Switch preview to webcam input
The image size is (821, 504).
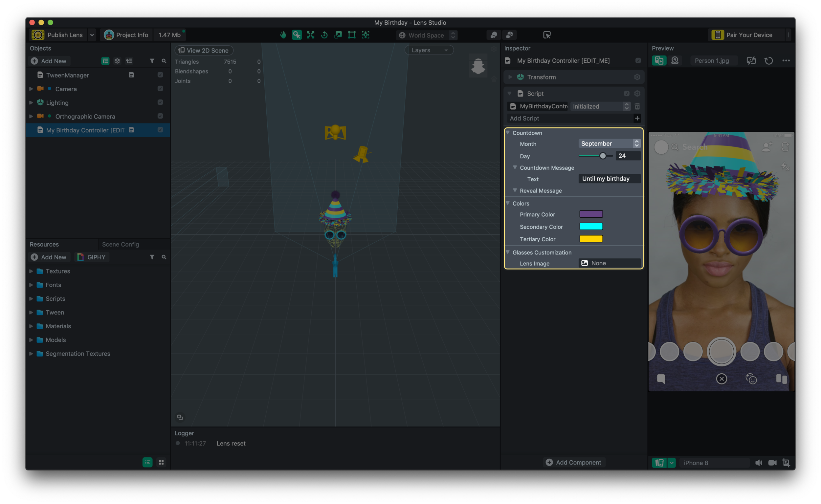pyautogui.click(x=675, y=61)
